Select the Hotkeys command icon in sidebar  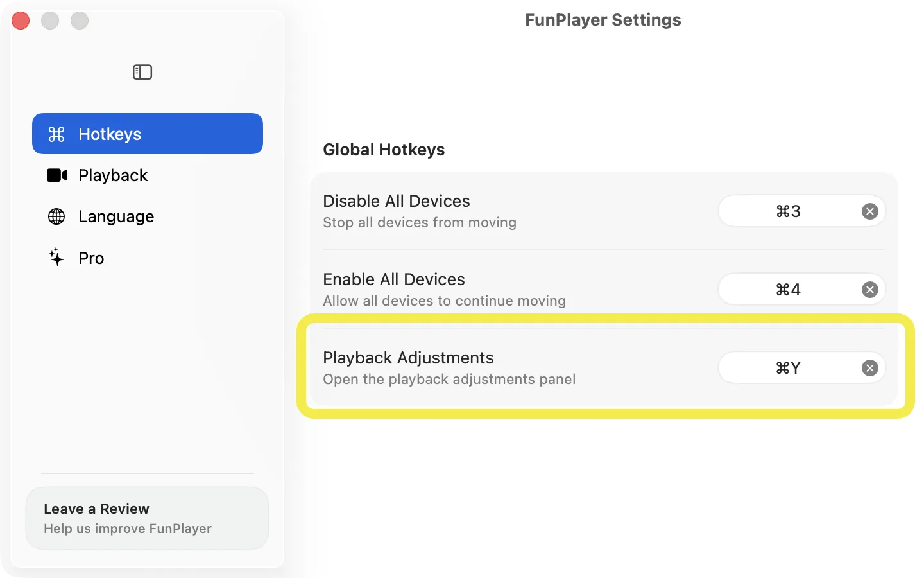point(57,134)
